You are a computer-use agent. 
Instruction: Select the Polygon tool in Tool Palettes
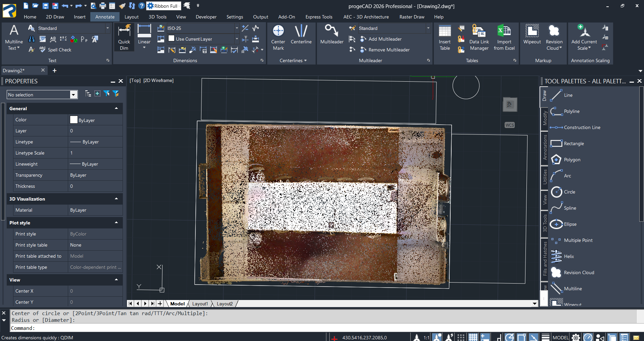(x=572, y=160)
